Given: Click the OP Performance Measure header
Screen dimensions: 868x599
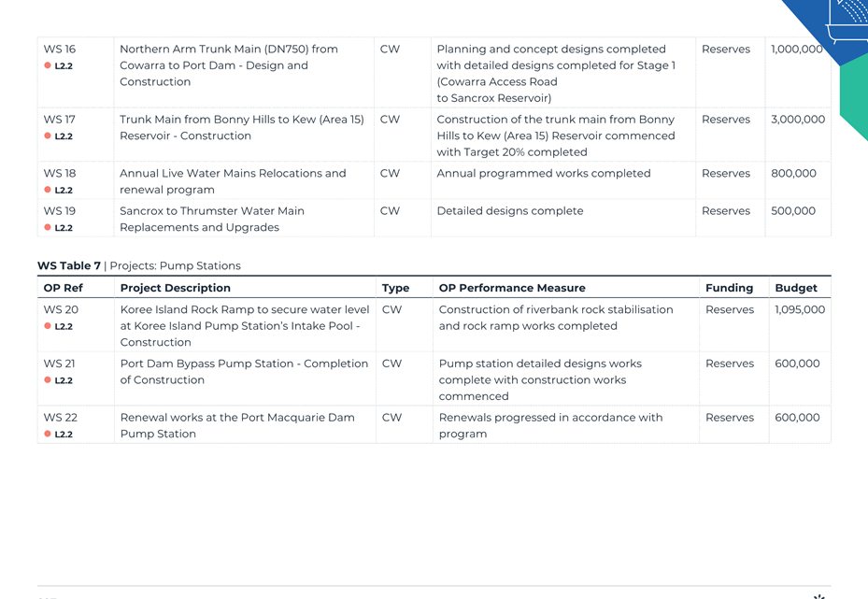Looking at the screenshot, I should point(512,288).
